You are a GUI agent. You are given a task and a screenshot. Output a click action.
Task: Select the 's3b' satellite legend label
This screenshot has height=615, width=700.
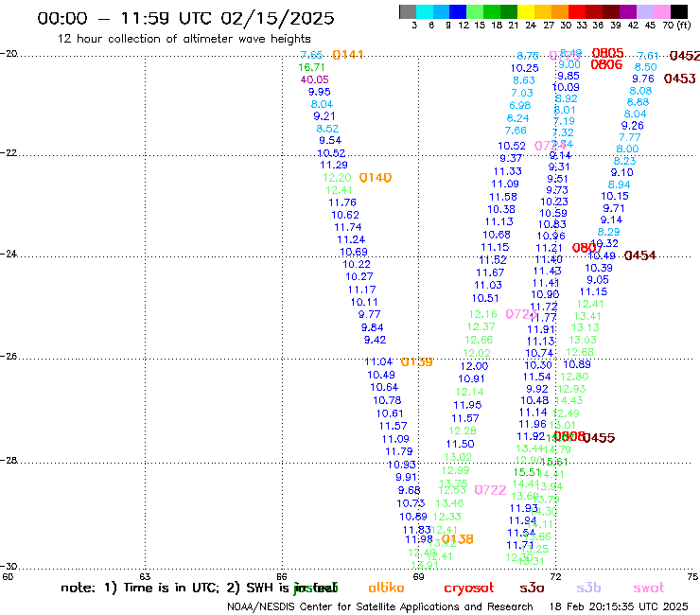(x=588, y=588)
